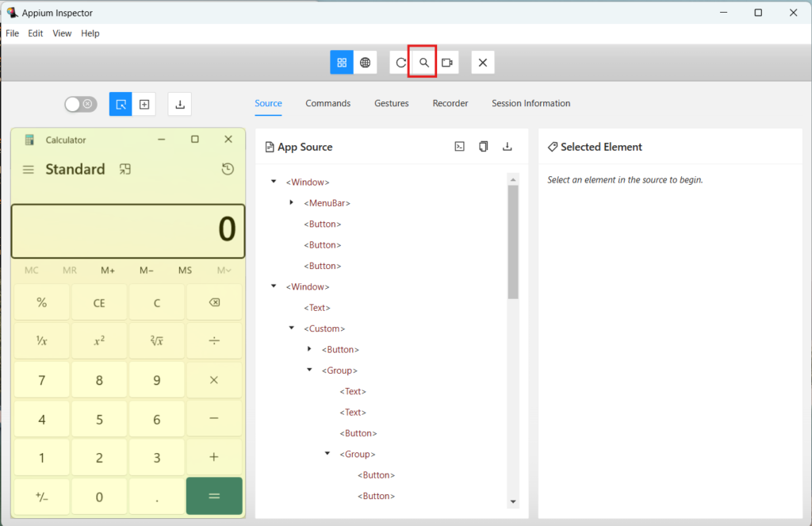Open the File menu
This screenshot has height=526, width=812.
(12, 33)
